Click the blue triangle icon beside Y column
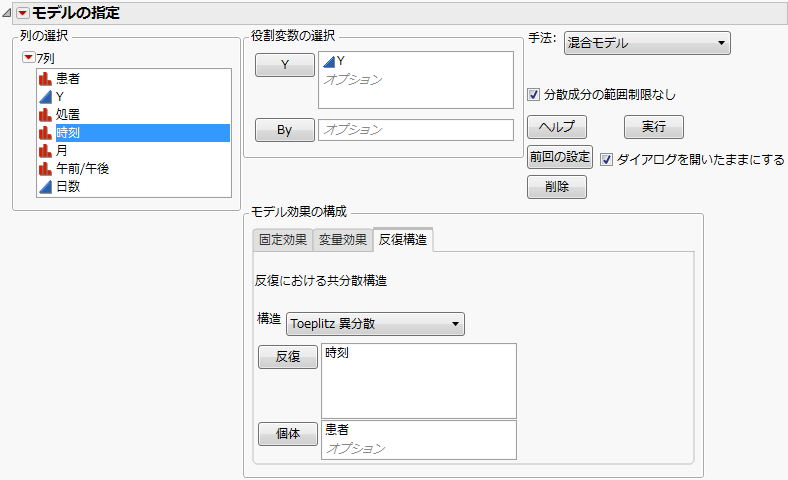Screen dimensions: 788x480 tap(45, 96)
